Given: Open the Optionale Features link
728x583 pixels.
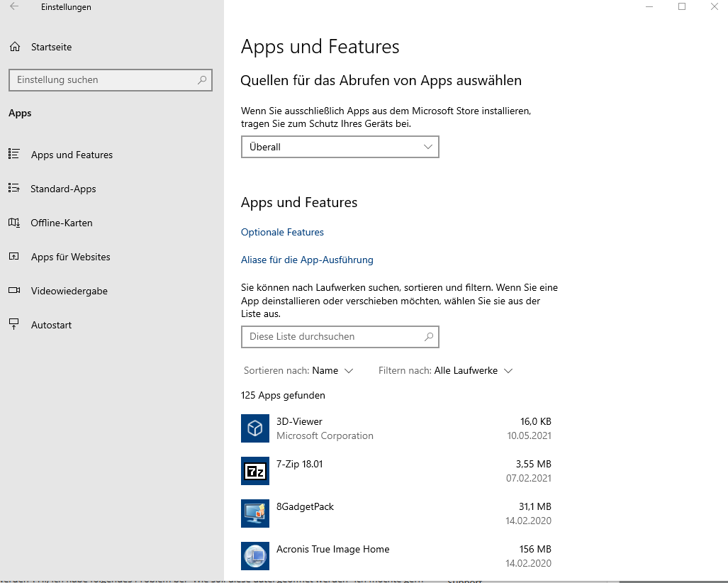Looking at the screenshot, I should [x=282, y=232].
